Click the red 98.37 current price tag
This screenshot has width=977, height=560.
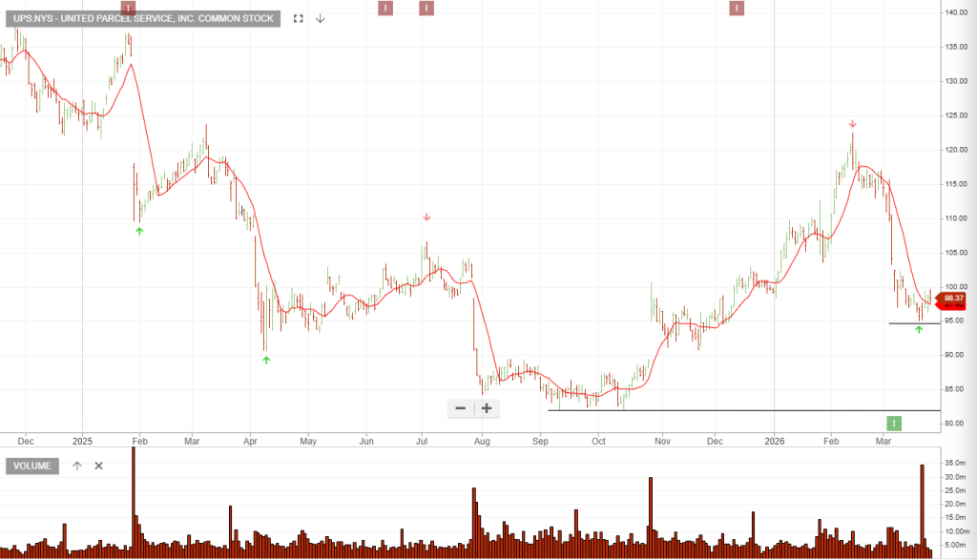[x=951, y=300]
